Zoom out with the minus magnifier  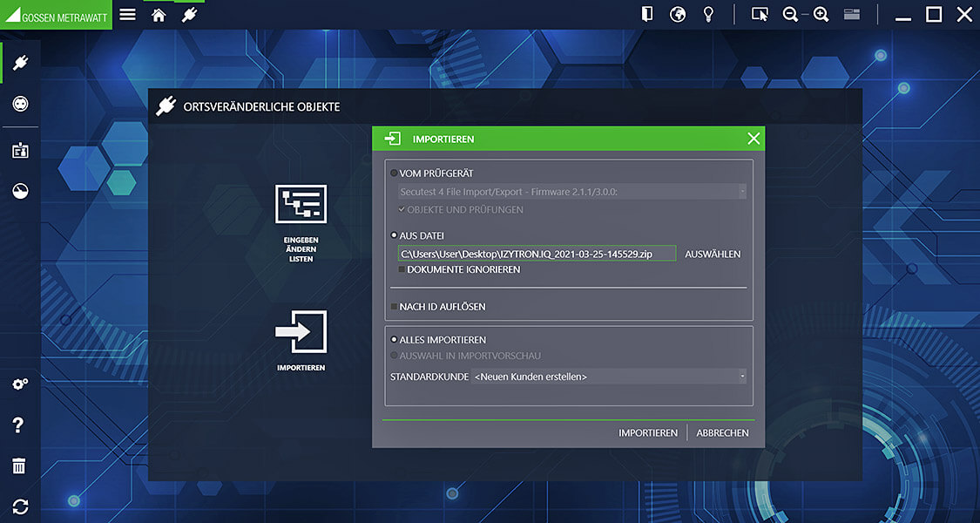[791, 15]
